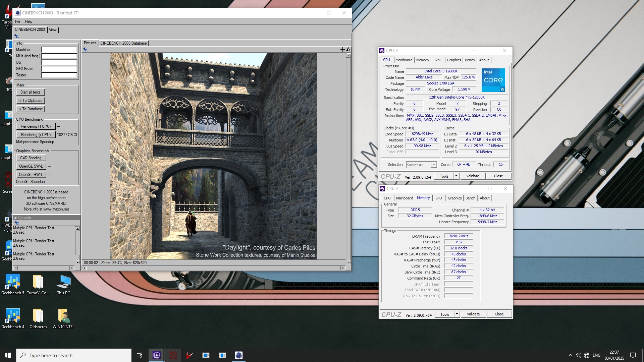The height and width of the screenshot is (362, 644).
Task: Open This PC desktop icon
Action: click(63, 285)
